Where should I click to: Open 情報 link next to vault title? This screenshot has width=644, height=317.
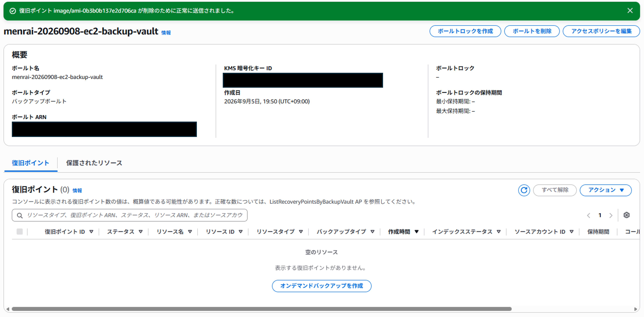166,33
